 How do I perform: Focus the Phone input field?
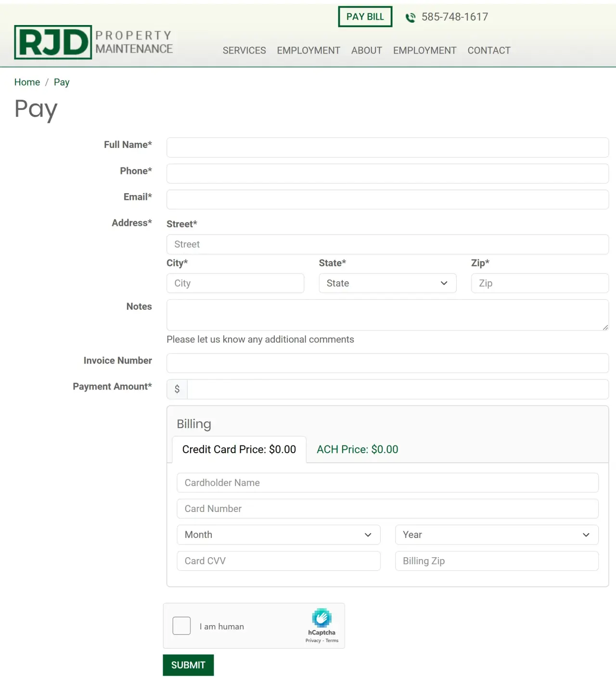[387, 173]
